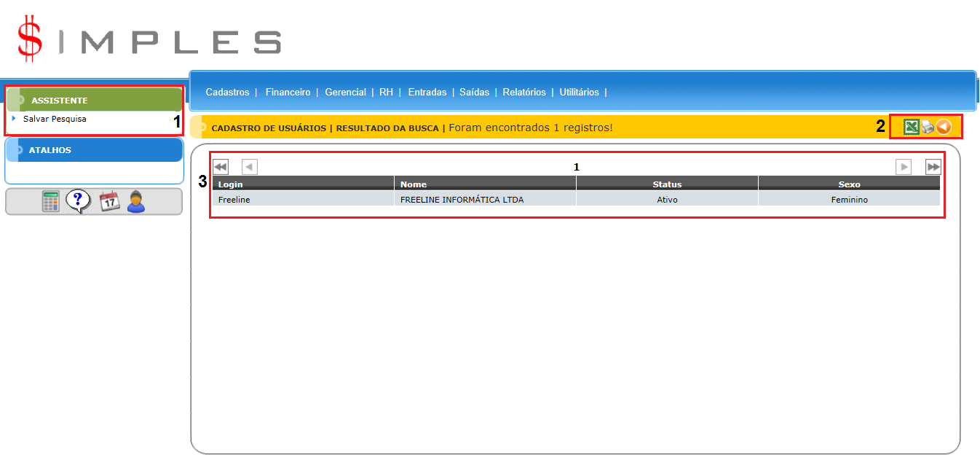The height and width of the screenshot is (457, 980).
Task: Export results to Excel
Action: 911,127
